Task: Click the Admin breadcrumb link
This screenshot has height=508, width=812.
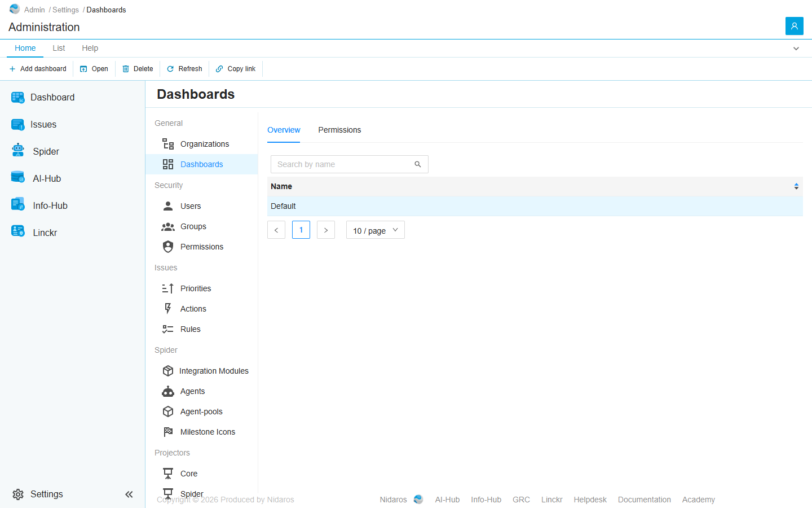Action: pos(34,10)
